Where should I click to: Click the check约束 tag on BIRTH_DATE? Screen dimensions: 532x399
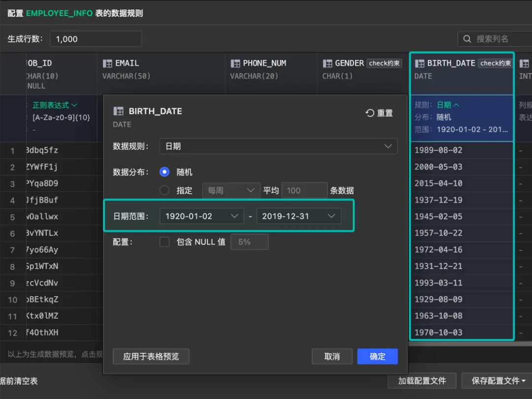496,63
